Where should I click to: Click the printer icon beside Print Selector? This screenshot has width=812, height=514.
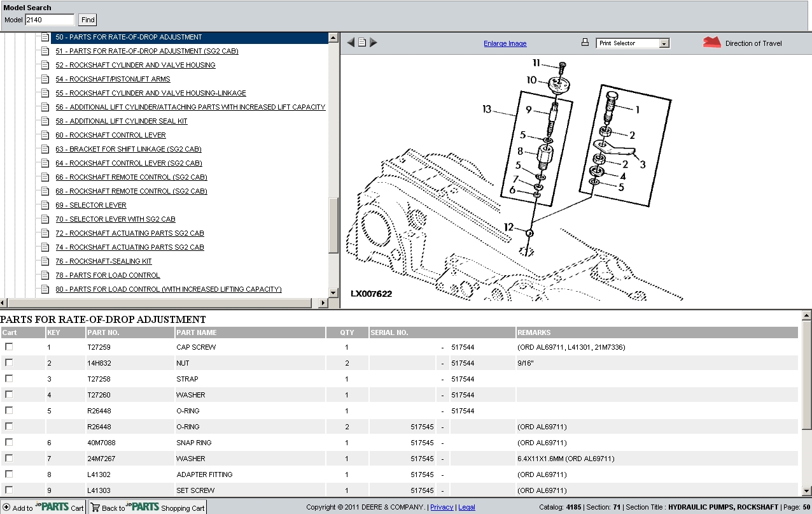[x=585, y=43]
